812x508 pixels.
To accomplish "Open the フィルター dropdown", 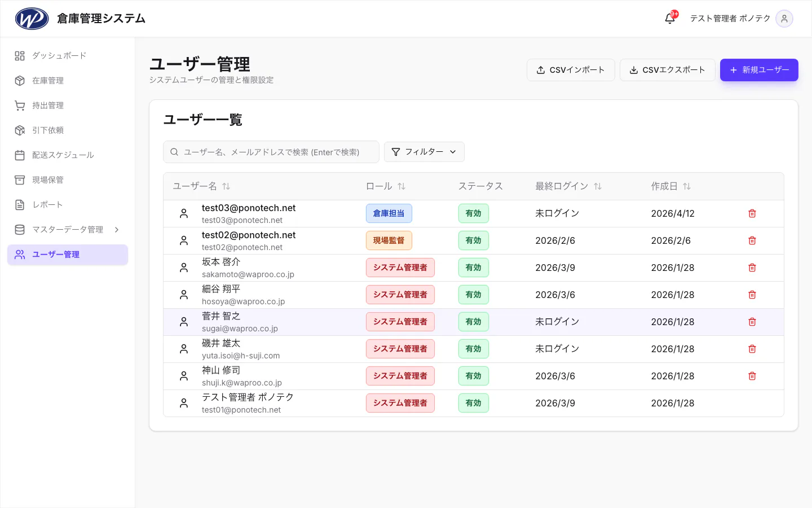I will click(x=424, y=152).
